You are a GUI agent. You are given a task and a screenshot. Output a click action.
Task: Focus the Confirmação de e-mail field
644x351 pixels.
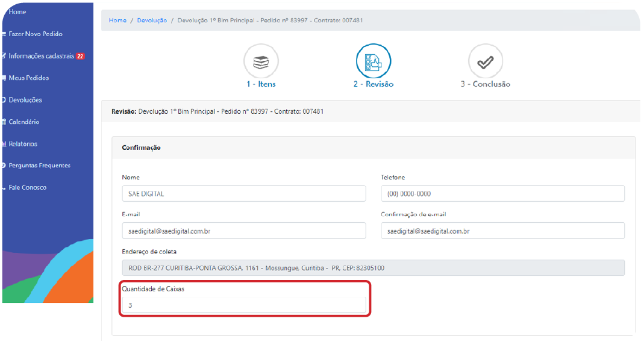(502, 231)
